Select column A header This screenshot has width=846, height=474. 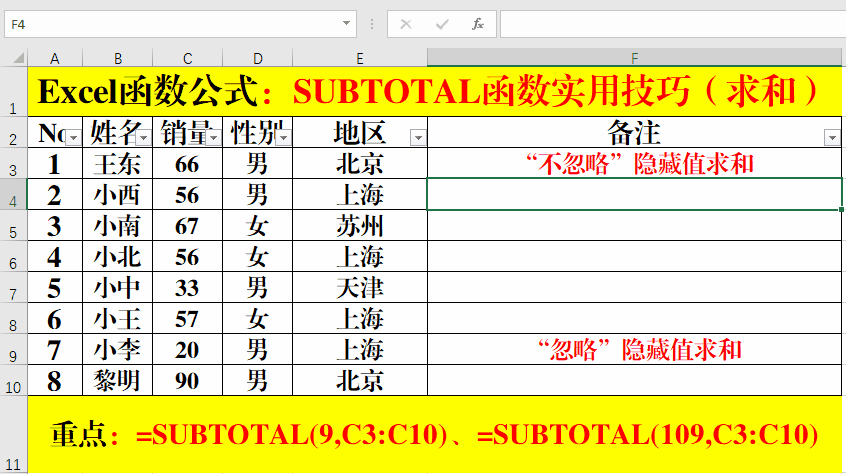[55, 58]
